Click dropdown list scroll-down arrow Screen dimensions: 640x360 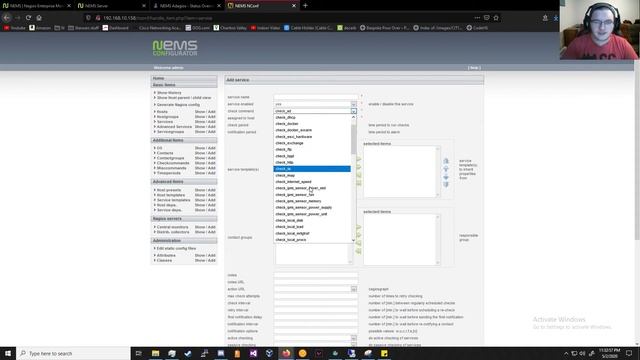(353, 240)
